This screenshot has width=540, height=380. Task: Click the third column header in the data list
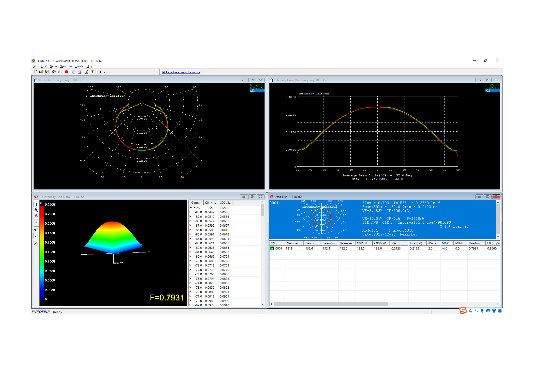click(225, 203)
